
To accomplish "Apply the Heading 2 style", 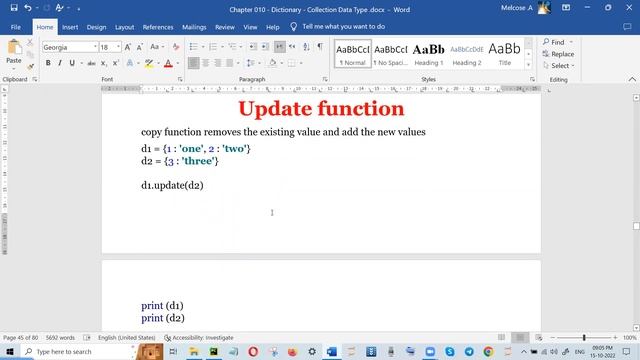I will (x=467, y=54).
